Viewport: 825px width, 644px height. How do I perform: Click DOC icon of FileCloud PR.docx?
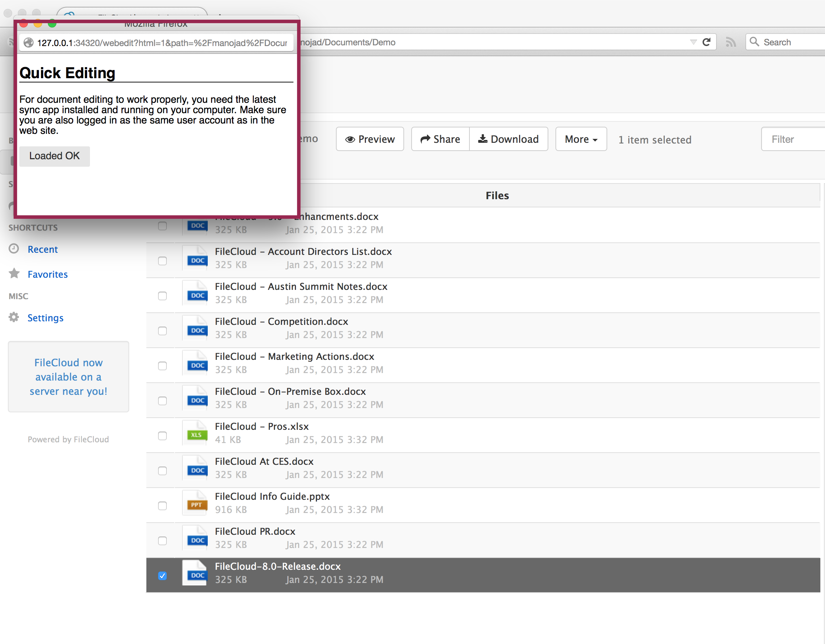(195, 538)
